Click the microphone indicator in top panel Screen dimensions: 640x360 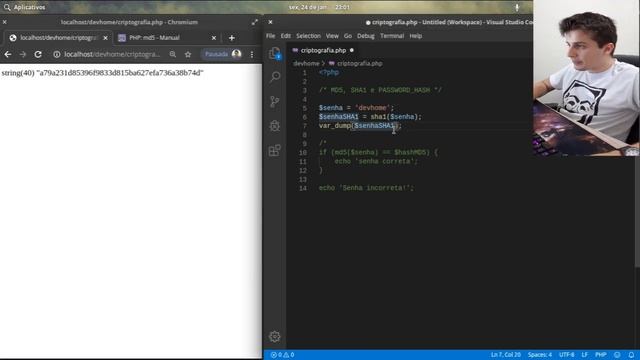(517, 7)
